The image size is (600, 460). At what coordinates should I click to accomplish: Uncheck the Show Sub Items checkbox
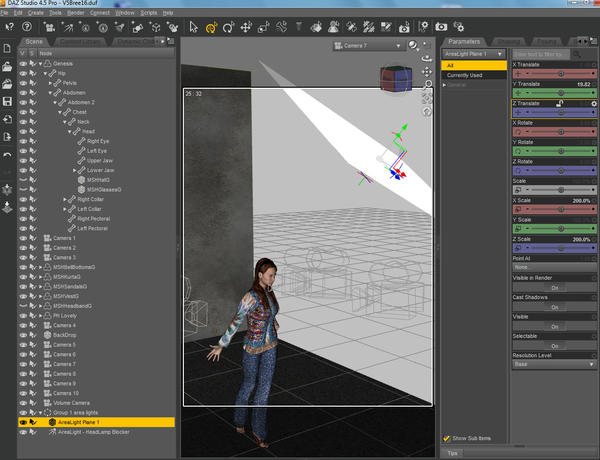click(447, 438)
